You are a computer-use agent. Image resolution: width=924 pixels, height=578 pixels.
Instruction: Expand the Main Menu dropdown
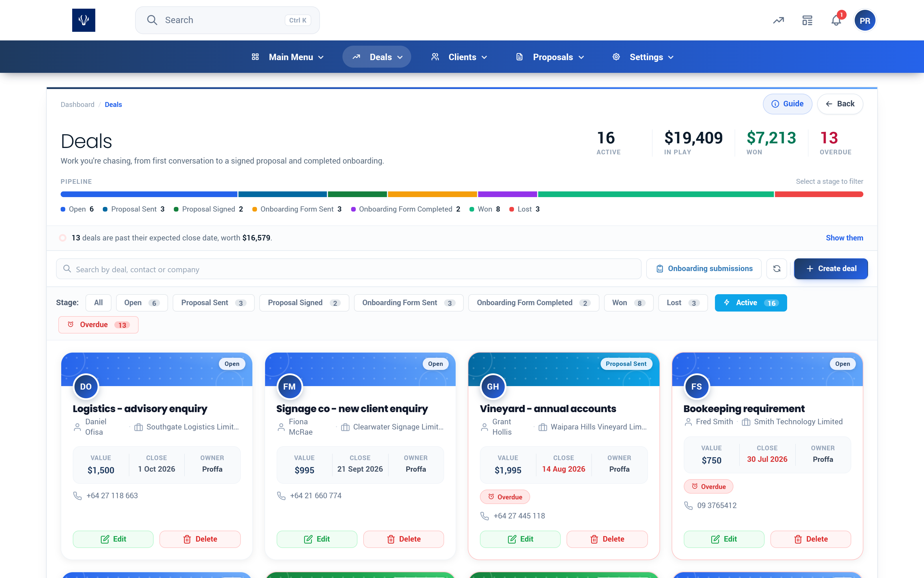click(288, 57)
